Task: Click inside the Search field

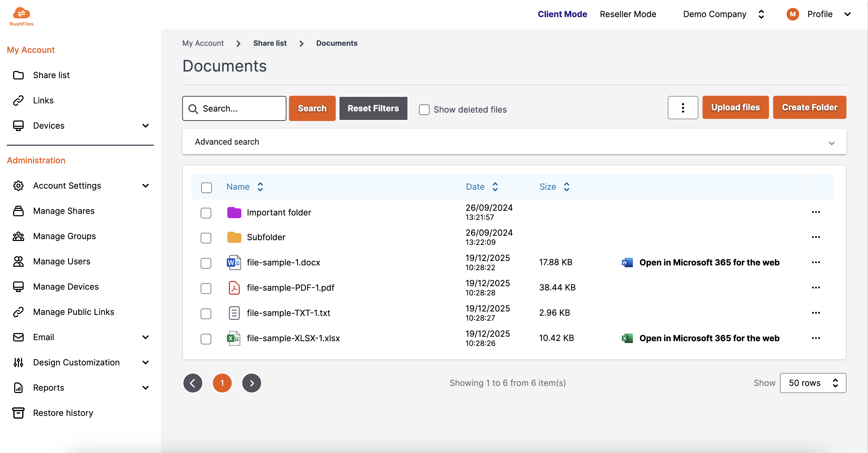Action: click(234, 108)
